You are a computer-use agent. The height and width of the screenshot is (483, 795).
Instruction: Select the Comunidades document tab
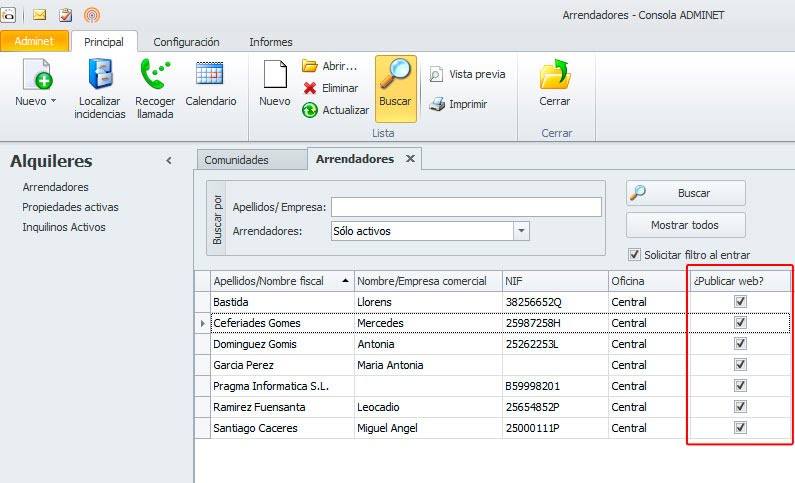click(235, 160)
